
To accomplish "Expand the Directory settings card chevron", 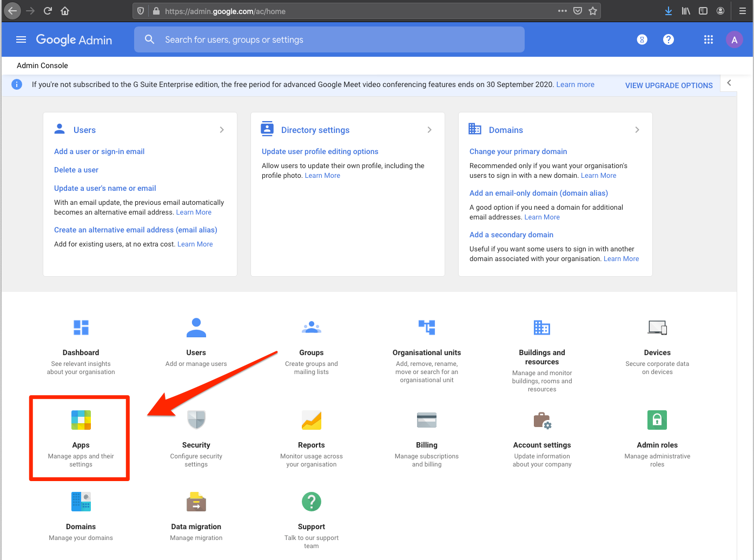I will pos(429,130).
